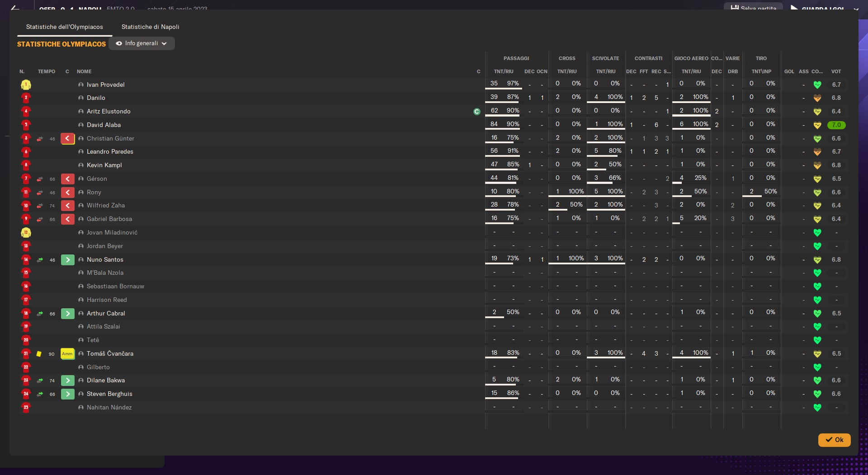Click the substituted-off arrow for Gabriel Barbosa
This screenshot has height=475, width=868.
click(x=67, y=219)
